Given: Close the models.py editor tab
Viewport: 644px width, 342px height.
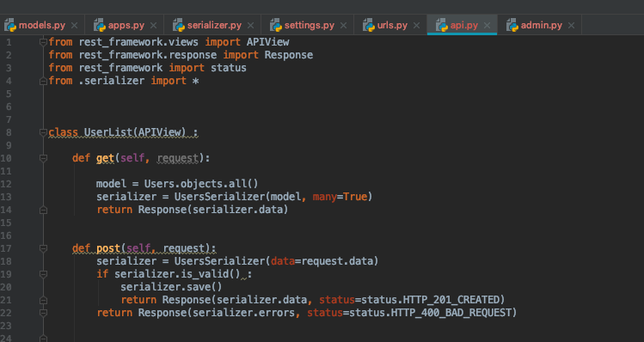Looking at the screenshot, I should 74,26.
